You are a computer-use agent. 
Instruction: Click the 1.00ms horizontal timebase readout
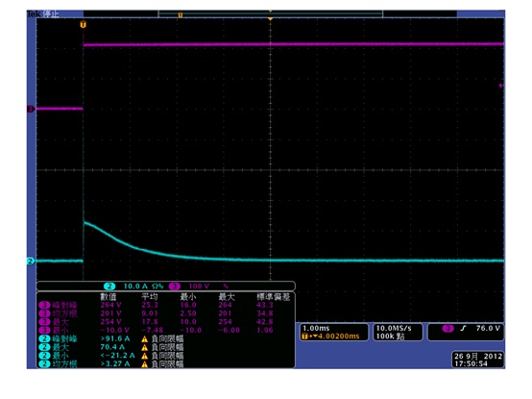point(316,328)
